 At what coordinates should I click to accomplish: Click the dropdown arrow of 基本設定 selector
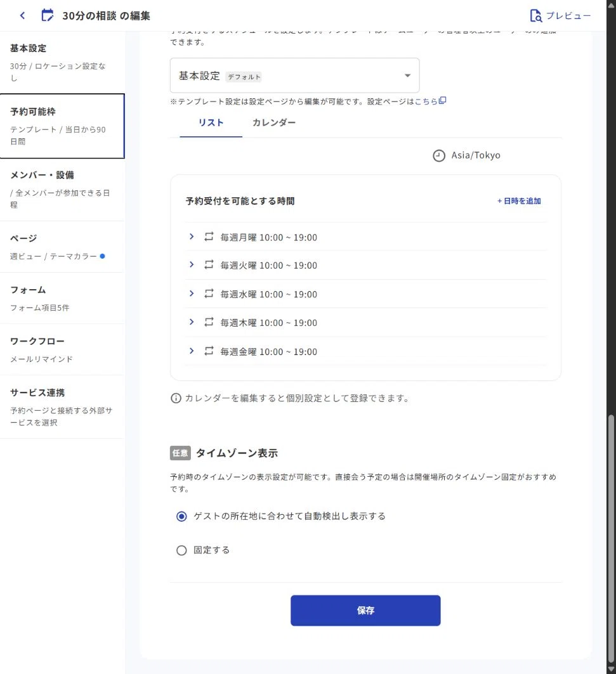(407, 75)
